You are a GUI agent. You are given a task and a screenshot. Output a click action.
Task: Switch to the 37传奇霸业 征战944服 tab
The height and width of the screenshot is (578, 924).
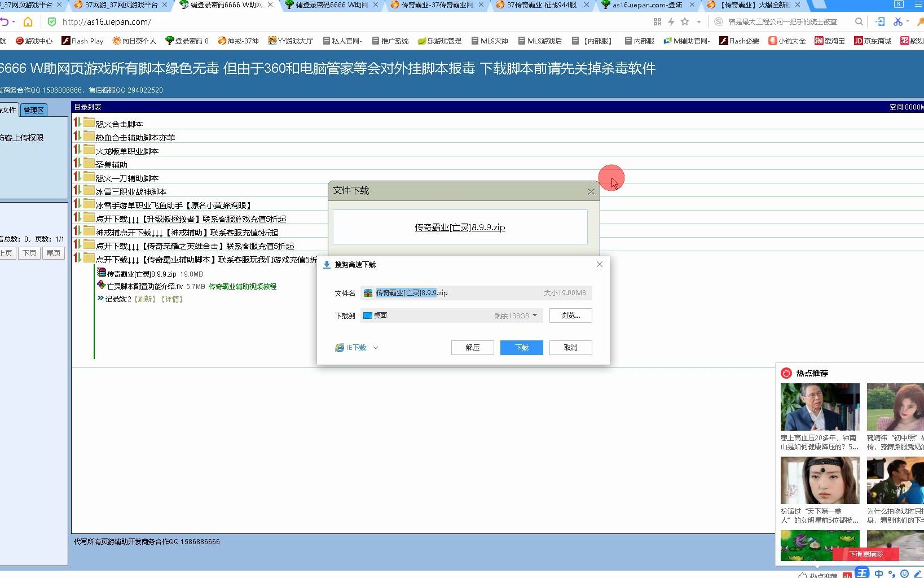542,5
